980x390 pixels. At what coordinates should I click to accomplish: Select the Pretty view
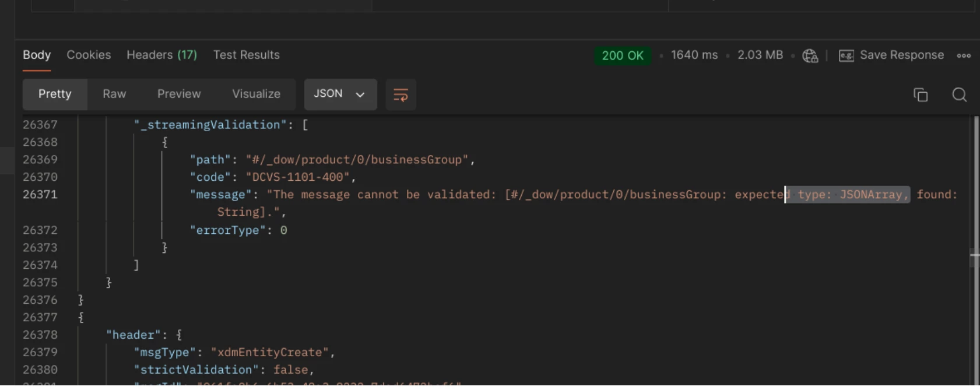(x=55, y=94)
